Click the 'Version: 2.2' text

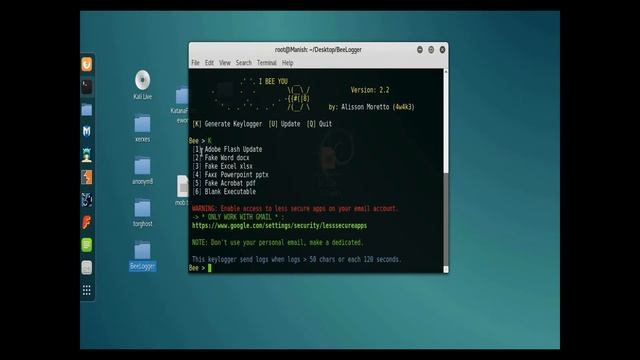[x=370, y=90]
